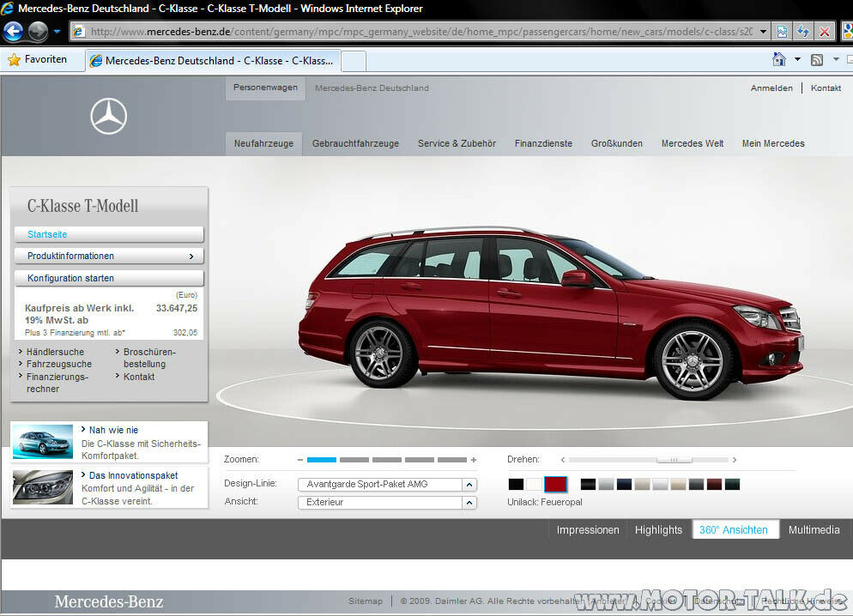Open a new blank browser tab
This screenshot has height=616, width=853.
[354, 61]
